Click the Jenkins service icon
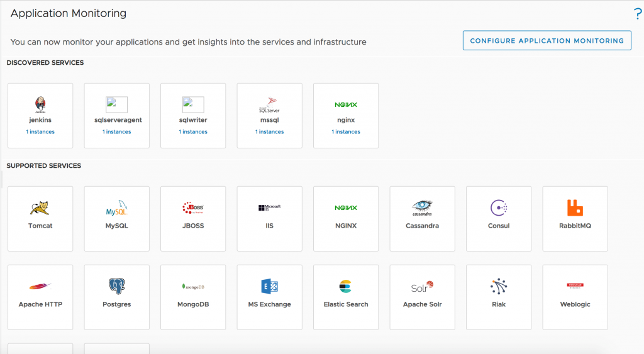This screenshot has height=354, width=644. (x=40, y=104)
